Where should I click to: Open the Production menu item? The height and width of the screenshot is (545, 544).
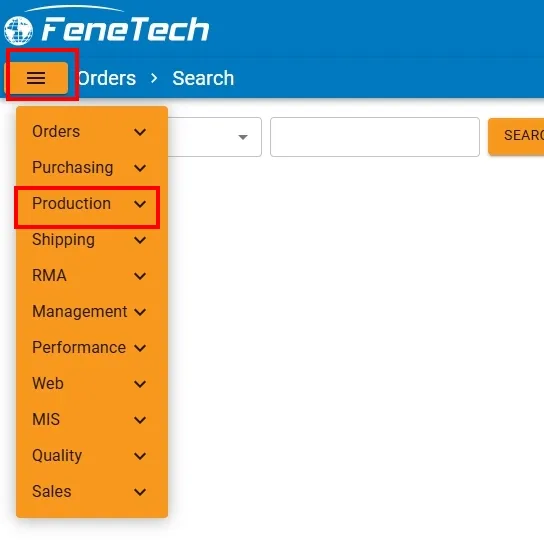click(89, 204)
